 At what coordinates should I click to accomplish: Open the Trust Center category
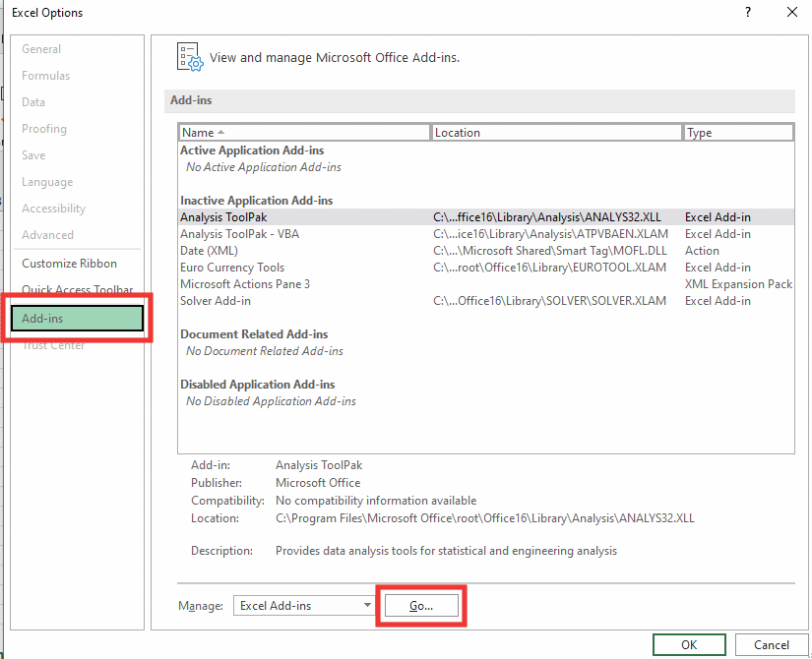click(54, 345)
